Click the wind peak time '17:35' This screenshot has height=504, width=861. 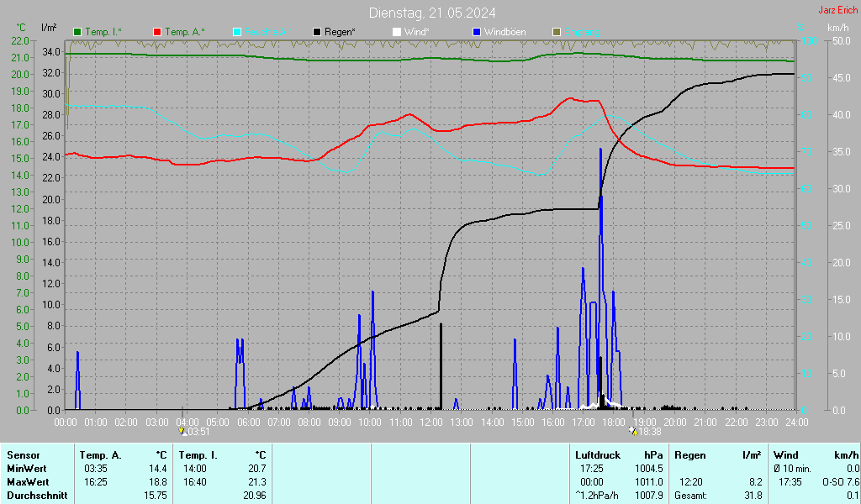click(x=790, y=482)
